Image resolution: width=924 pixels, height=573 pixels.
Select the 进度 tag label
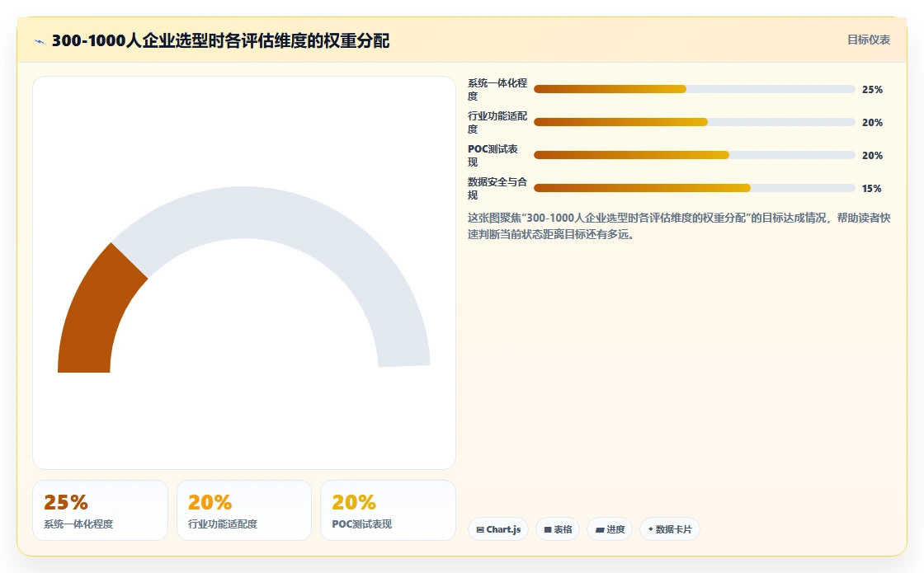pyautogui.click(x=615, y=529)
